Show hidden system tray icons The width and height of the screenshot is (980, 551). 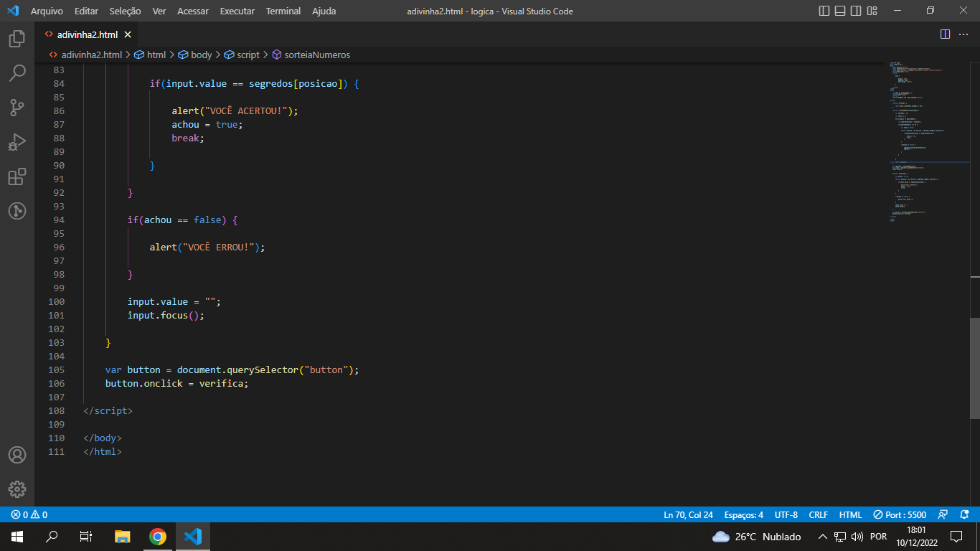click(823, 537)
